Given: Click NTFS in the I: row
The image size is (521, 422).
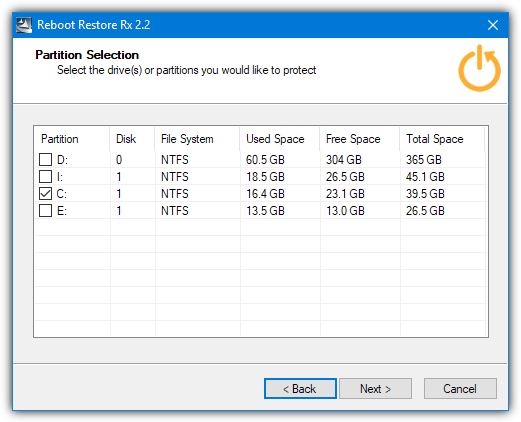Looking at the screenshot, I should [x=175, y=177].
